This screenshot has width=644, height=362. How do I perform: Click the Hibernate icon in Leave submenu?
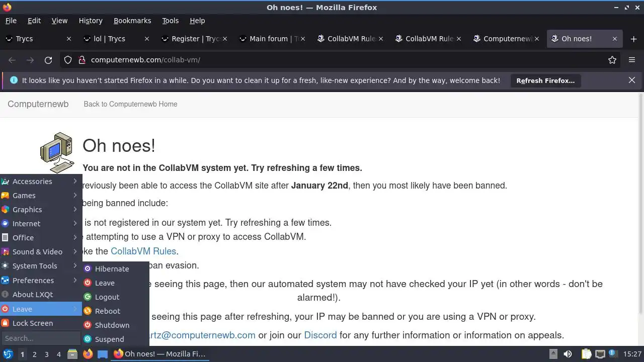click(x=88, y=269)
